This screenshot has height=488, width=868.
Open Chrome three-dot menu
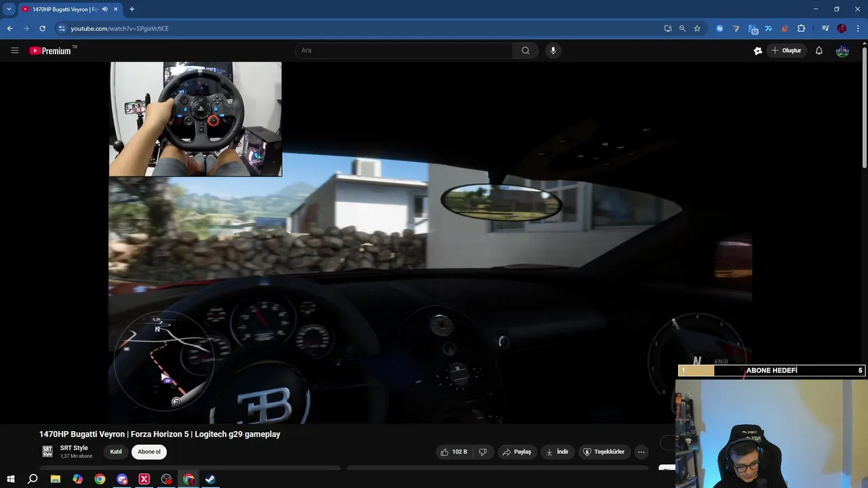[x=858, y=28]
